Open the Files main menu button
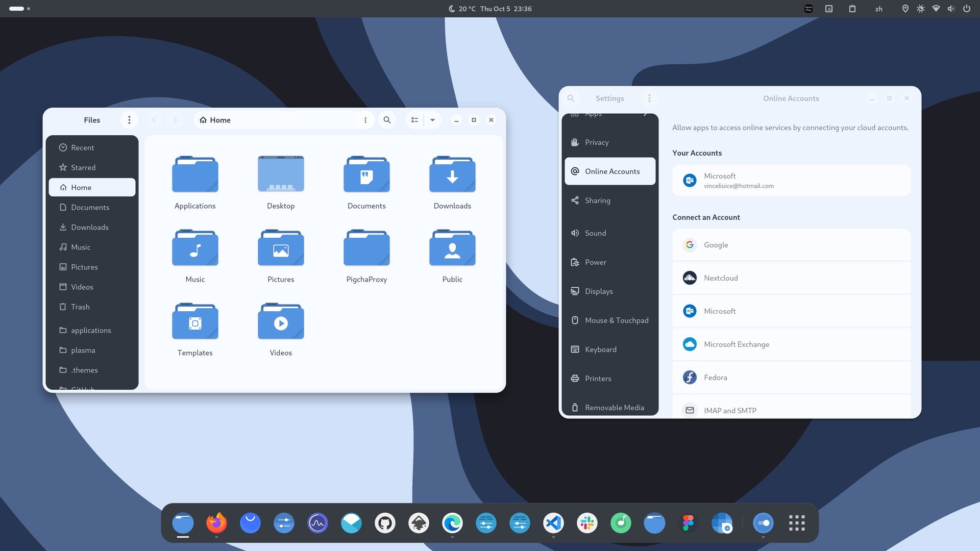 click(129, 120)
